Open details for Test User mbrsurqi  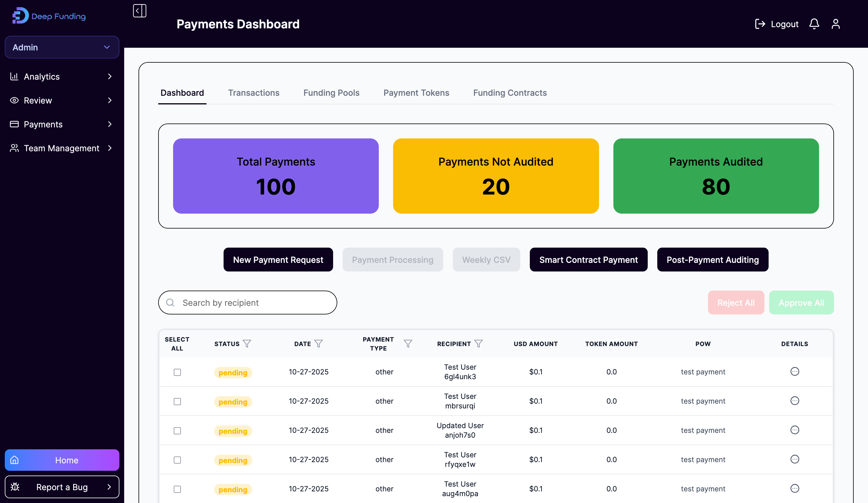point(795,401)
